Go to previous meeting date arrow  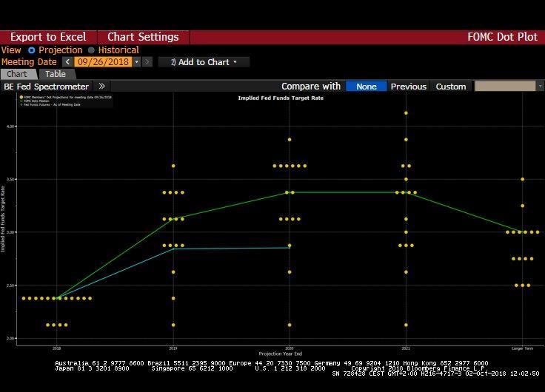tap(67, 62)
